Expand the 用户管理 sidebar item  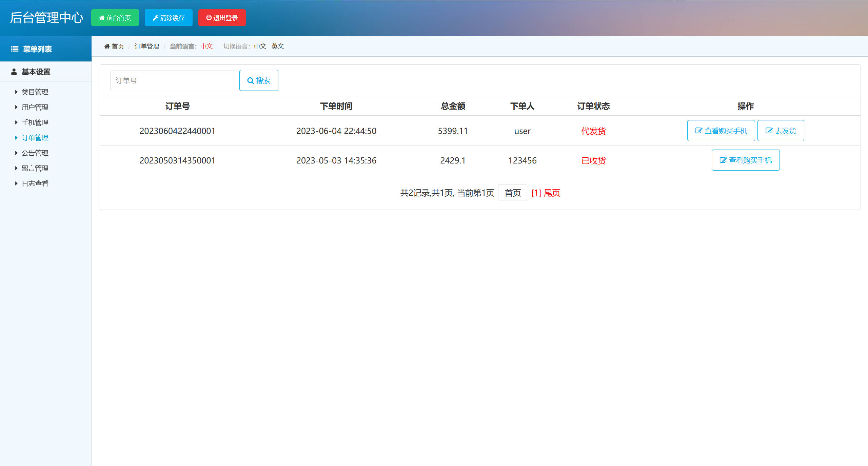point(35,107)
